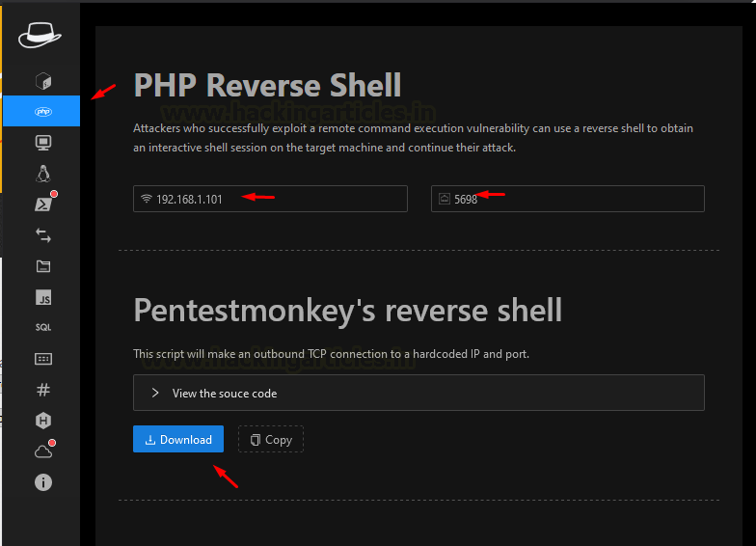Click the wifi icon in IP field
Image resolution: width=756 pixels, height=546 pixels.
pyautogui.click(x=147, y=199)
